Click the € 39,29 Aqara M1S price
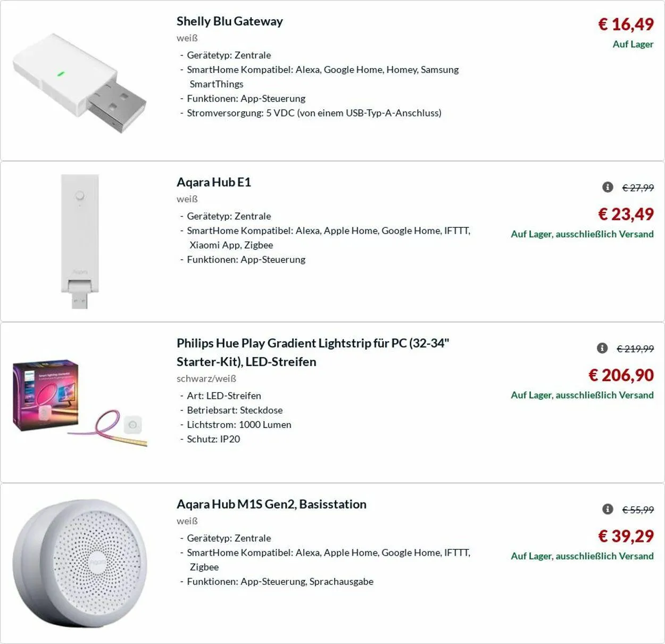Screen dimensions: 665x644 tap(626, 536)
